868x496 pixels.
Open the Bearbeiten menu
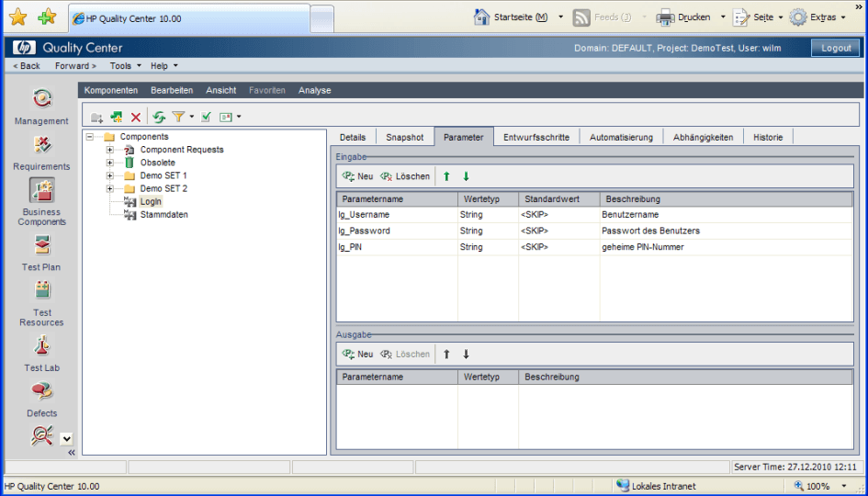(x=172, y=90)
